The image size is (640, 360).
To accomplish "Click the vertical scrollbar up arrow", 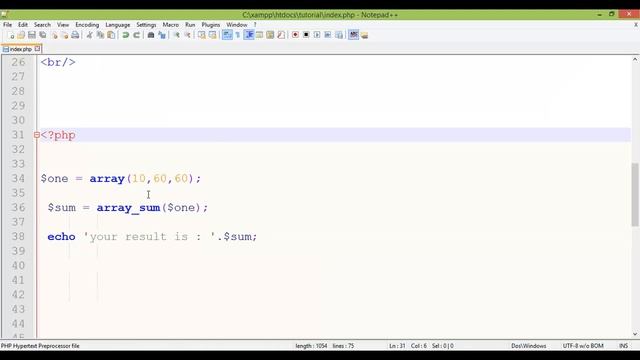I will (x=635, y=59).
